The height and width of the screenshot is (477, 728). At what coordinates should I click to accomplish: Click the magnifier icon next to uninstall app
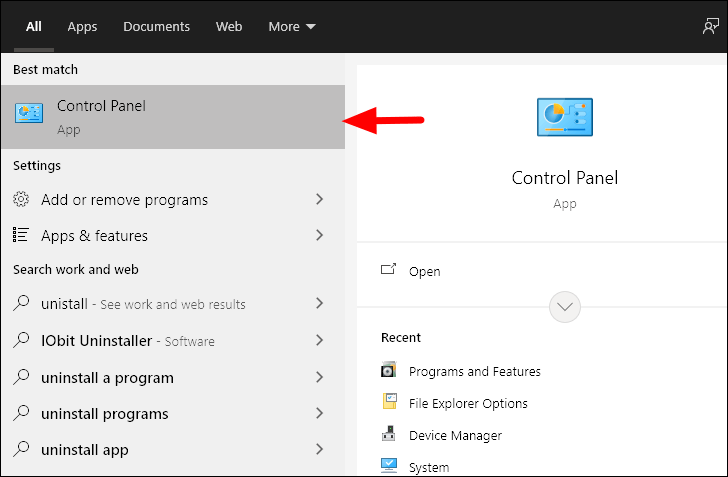pos(21,449)
